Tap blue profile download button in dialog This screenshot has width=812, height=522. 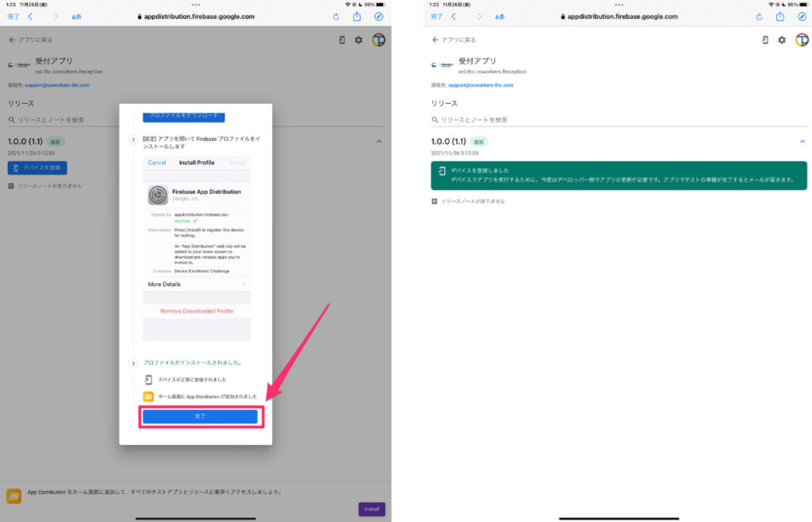click(x=184, y=116)
